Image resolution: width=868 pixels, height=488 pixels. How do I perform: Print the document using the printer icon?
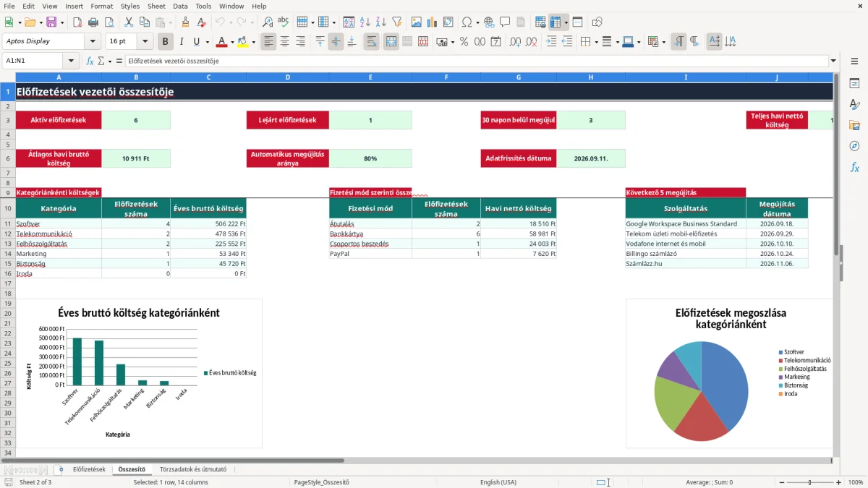93,22
